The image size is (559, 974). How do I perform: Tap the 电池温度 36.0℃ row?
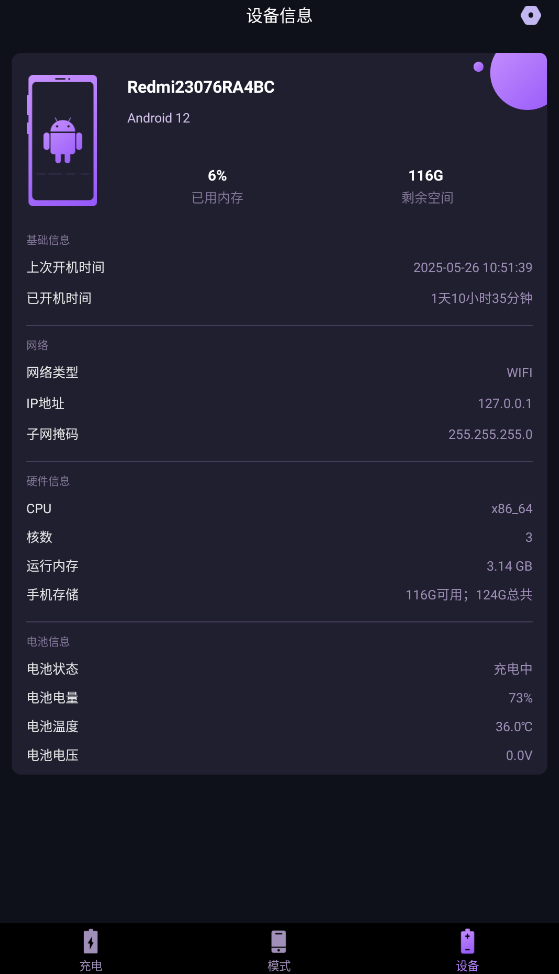280,726
